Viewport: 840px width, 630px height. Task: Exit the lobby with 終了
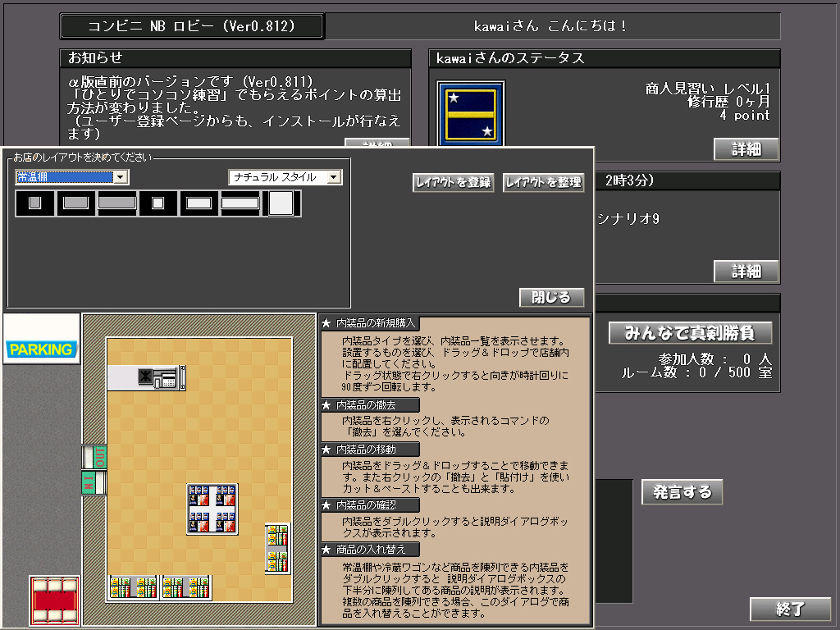point(791,609)
